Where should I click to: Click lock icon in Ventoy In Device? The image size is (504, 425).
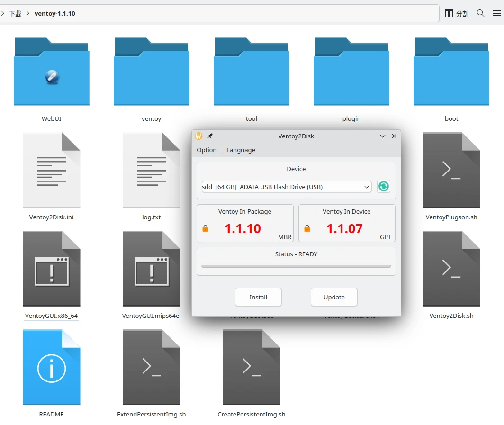(x=307, y=229)
